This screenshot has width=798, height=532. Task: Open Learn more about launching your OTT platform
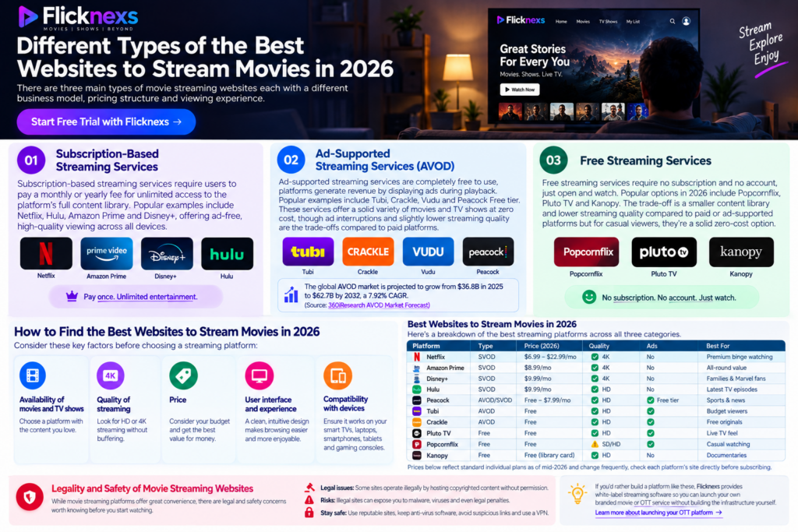tap(659, 513)
